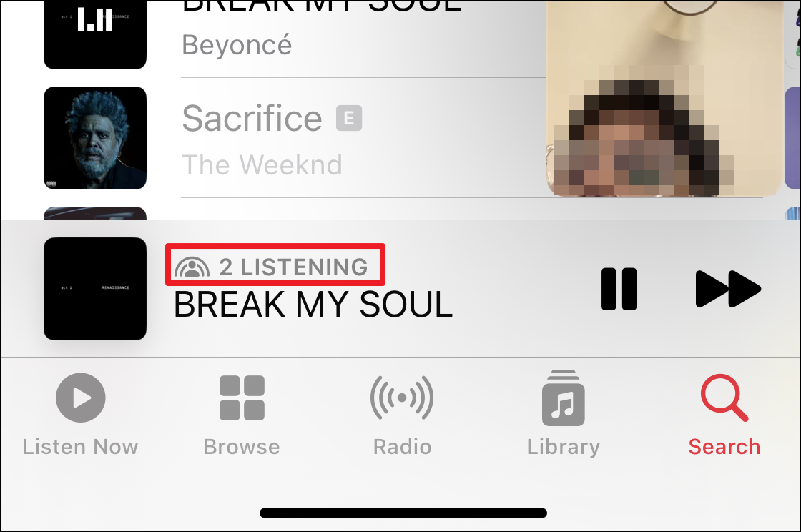Tap the Radio broadcast waves icon
This screenshot has height=532, width=801.
[402, 398]
